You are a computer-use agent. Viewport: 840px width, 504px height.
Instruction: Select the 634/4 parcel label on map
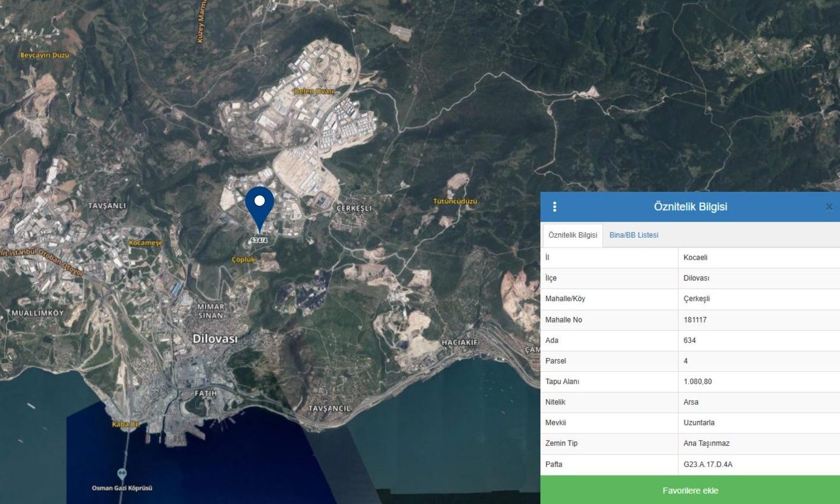(258, 240)
